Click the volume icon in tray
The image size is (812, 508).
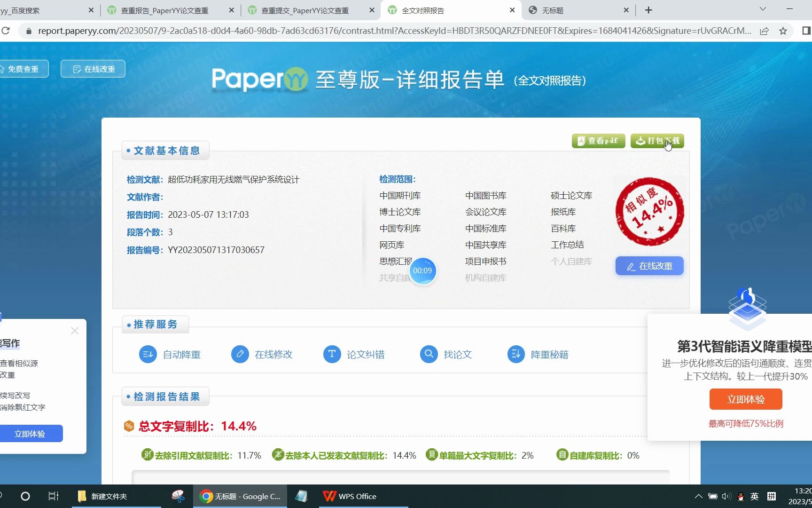726,496
